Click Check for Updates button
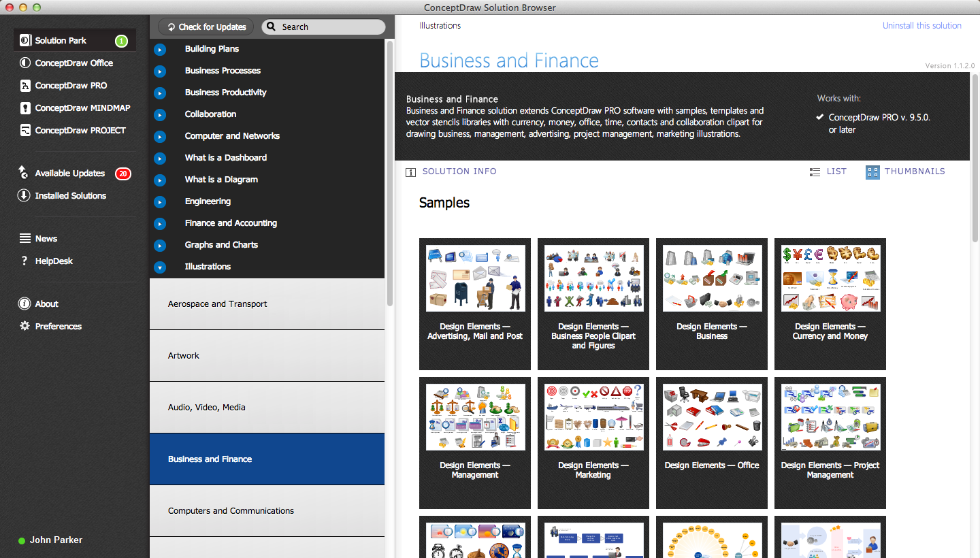 click(206, 27)
